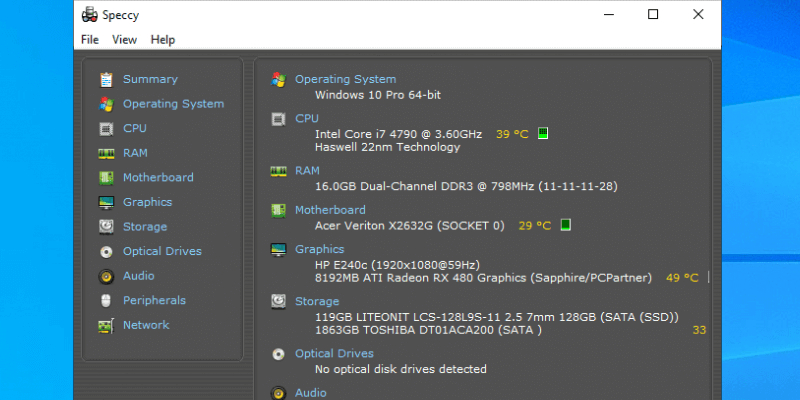Screen dimensions: 800x400
Task: Open the Motherboard heading link in summary
Action: tap(330, 210)
